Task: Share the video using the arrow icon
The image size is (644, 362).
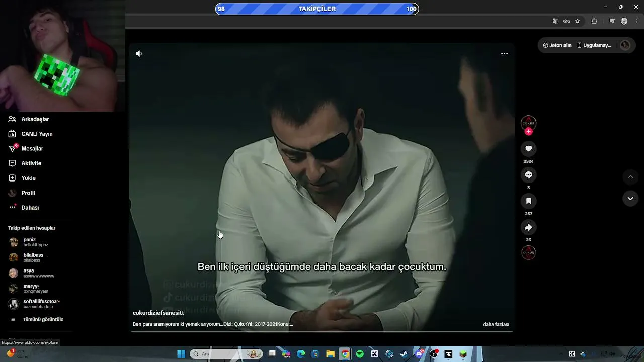Action: 528,227
